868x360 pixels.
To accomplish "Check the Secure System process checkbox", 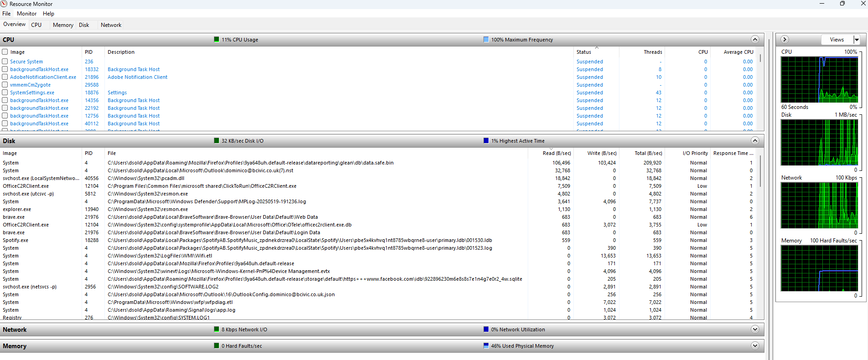I will pos(5,62).
